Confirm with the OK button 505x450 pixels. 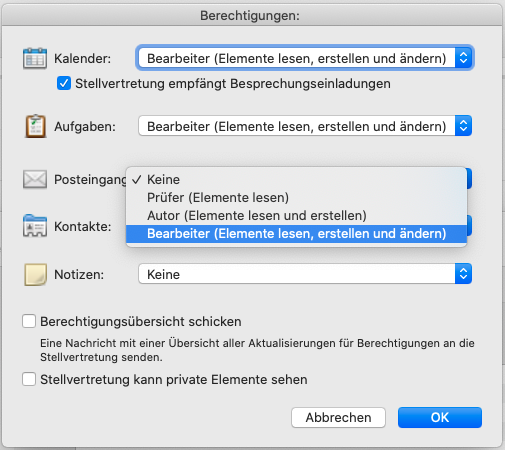click(x=440, y=417)
